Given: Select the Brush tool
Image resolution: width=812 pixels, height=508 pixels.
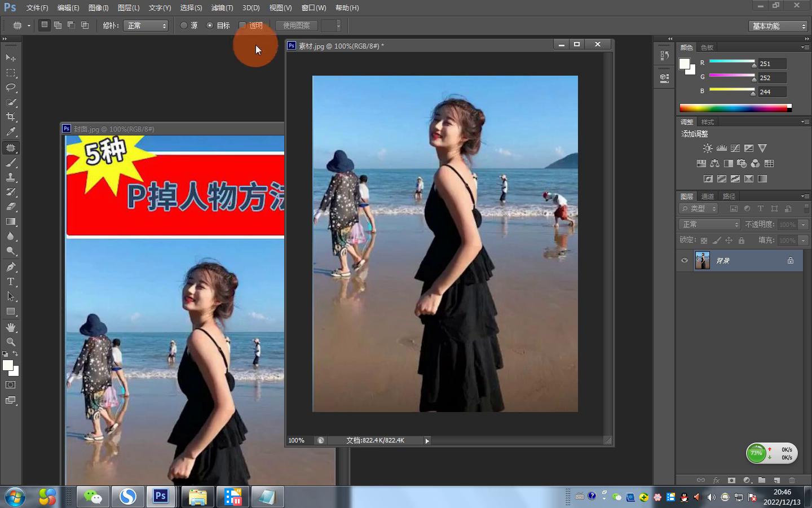Looking at the screenshot, I should tap(11, 163).
